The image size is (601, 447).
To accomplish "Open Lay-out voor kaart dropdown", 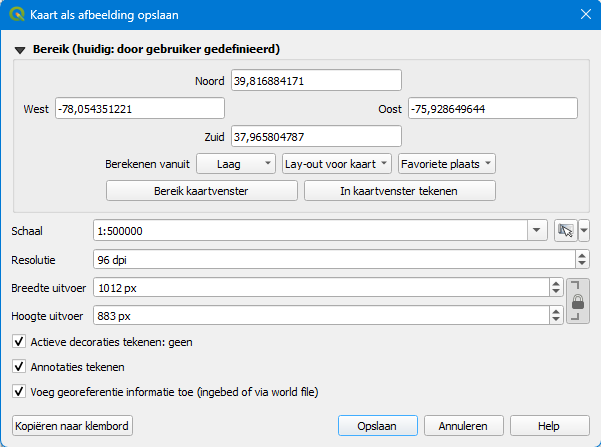I will [336, 163].
